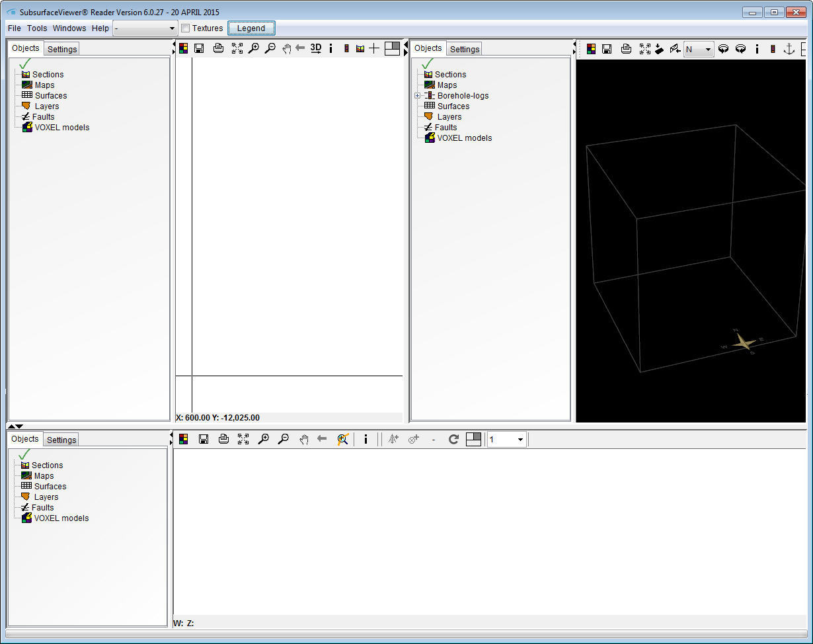This screenshot has width=813, height=644.
Task: Select Sections in 3D window tree
Action: point(450,75)
